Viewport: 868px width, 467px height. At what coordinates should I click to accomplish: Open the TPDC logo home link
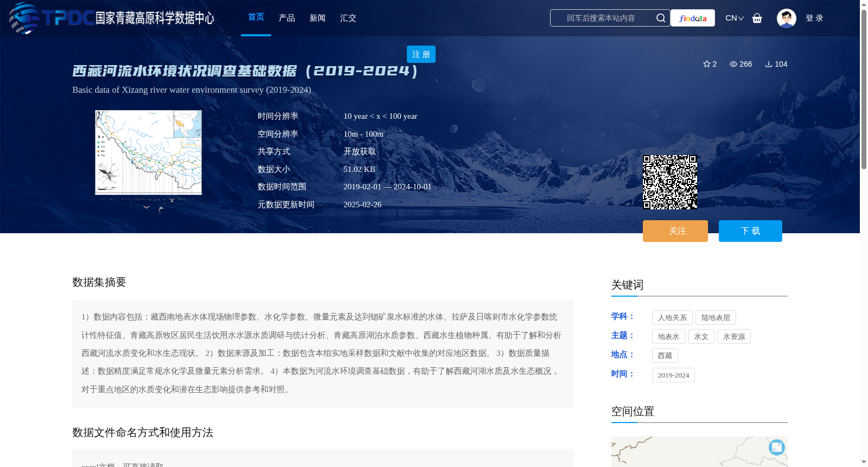point(112,18)
